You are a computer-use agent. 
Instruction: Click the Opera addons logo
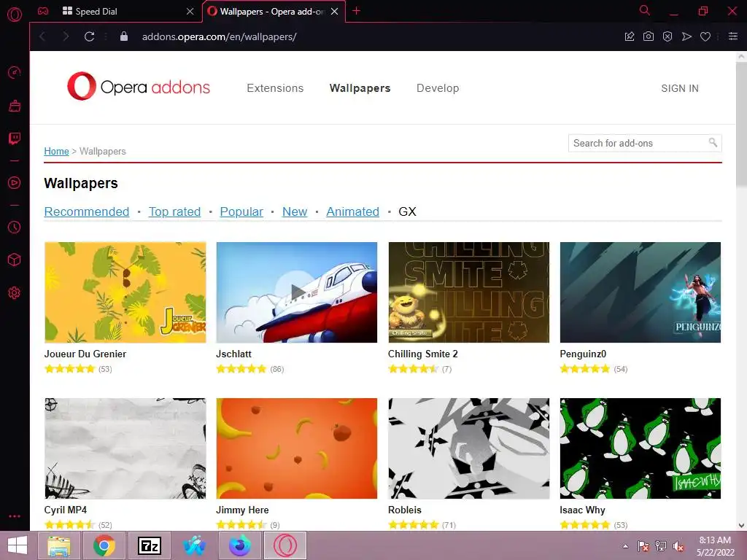pyautogui.click(x=138, y=86)
